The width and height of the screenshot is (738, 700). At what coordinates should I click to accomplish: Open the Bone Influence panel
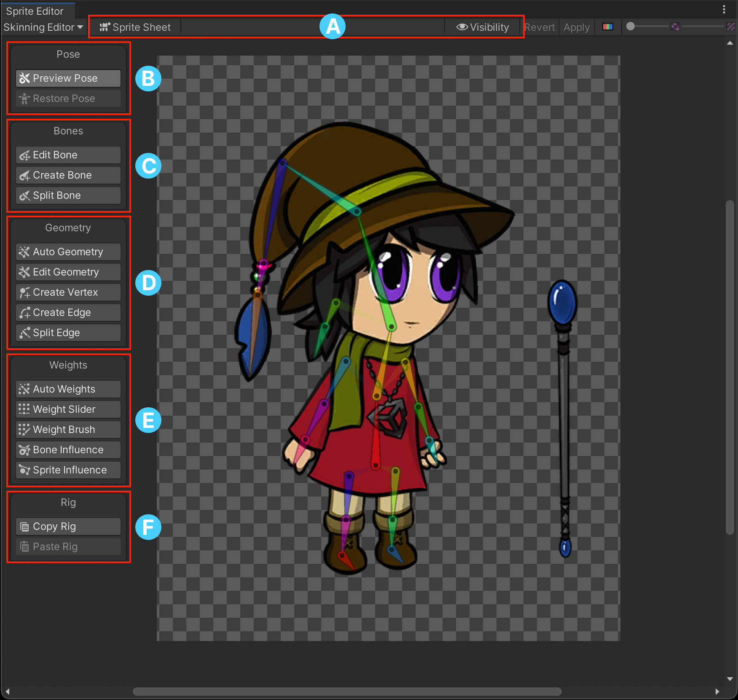click(x=68, y=450)
